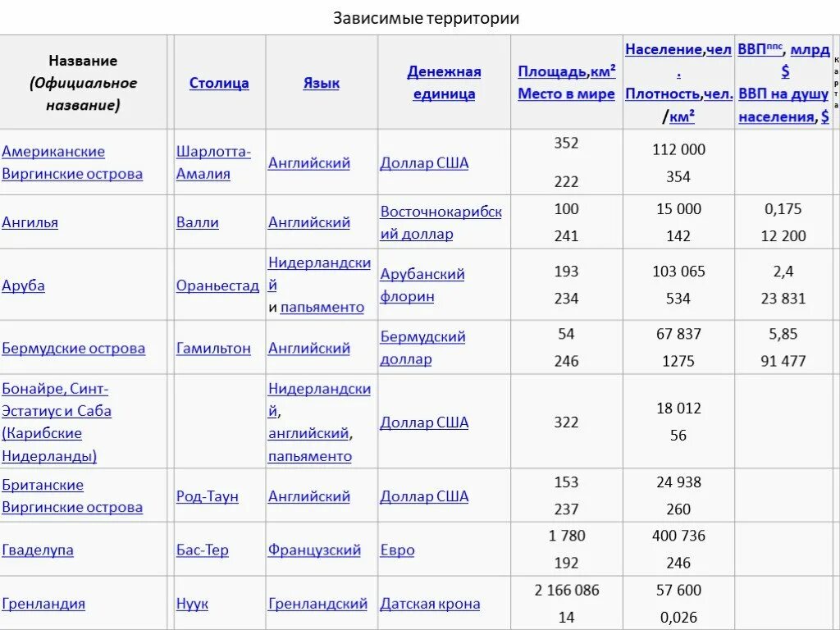Open Американские Виргинские острова link
Viewport: 840px width, 630px height.
(x=72, y=162)
